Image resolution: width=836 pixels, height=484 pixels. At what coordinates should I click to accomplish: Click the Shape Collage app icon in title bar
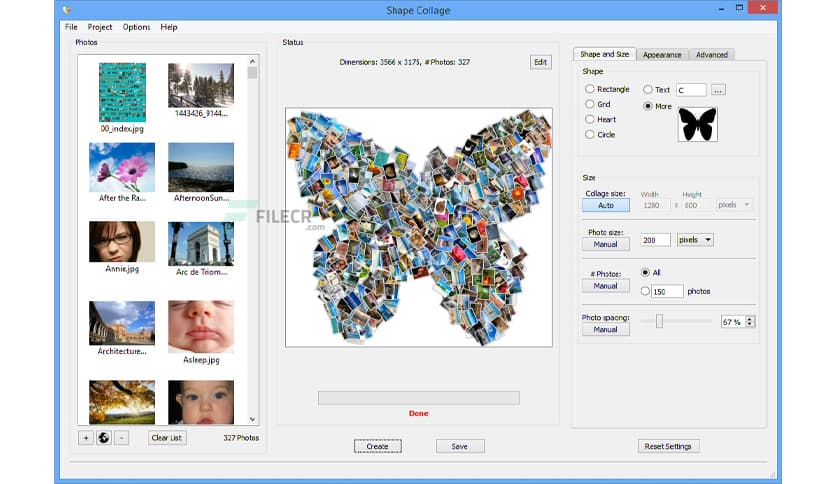click(x=67, y=10)
